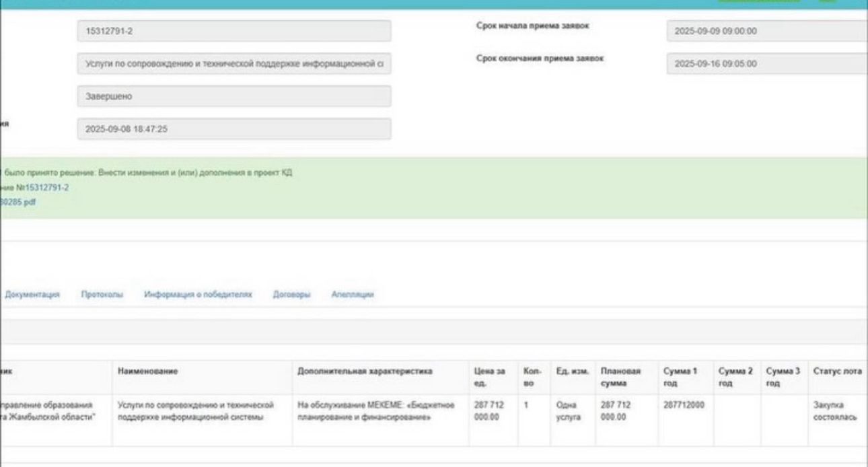868x467 pixels.
Task: Click the Дополнительная характеристика column header
Action: click(x=365, y=371)
